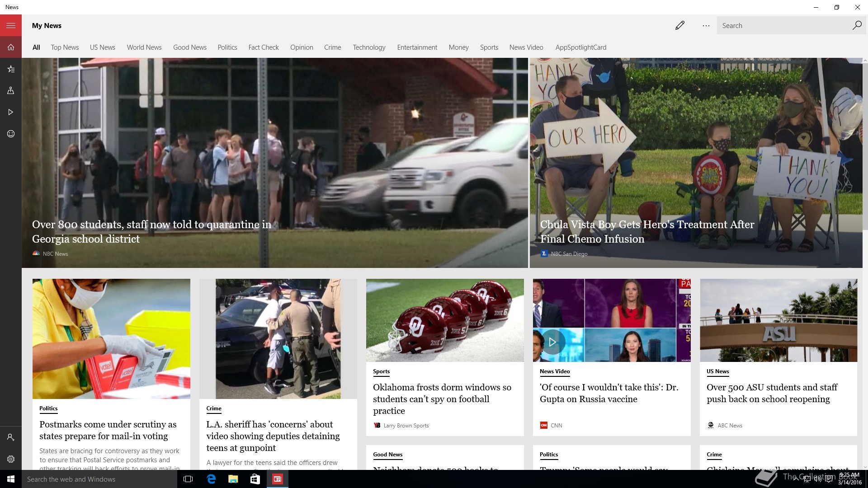This screenshot has height=488, width=868.
Task: Switch to the US News tab
Action: 103,47
